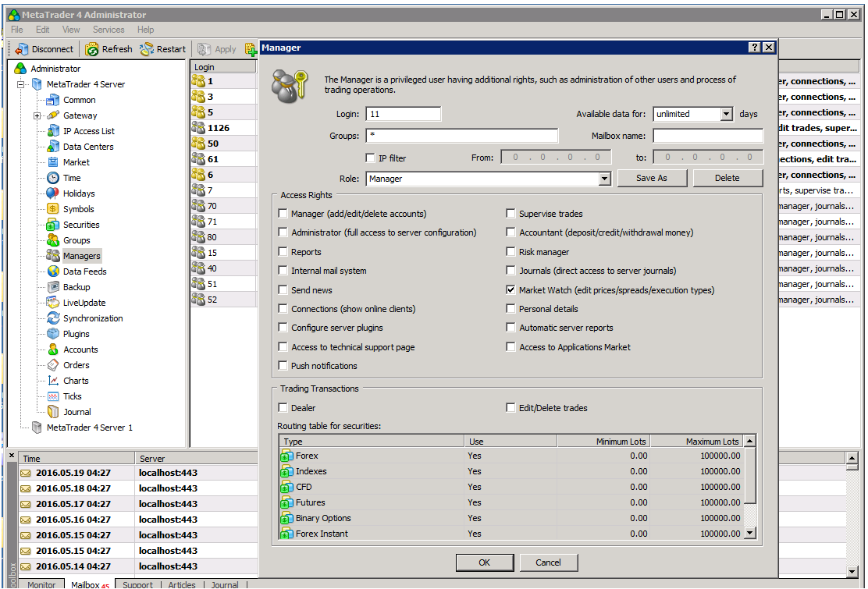Click the Save As button
Image resolution: width=868 pixels, height=589 pixels.
tap(651, 178)
